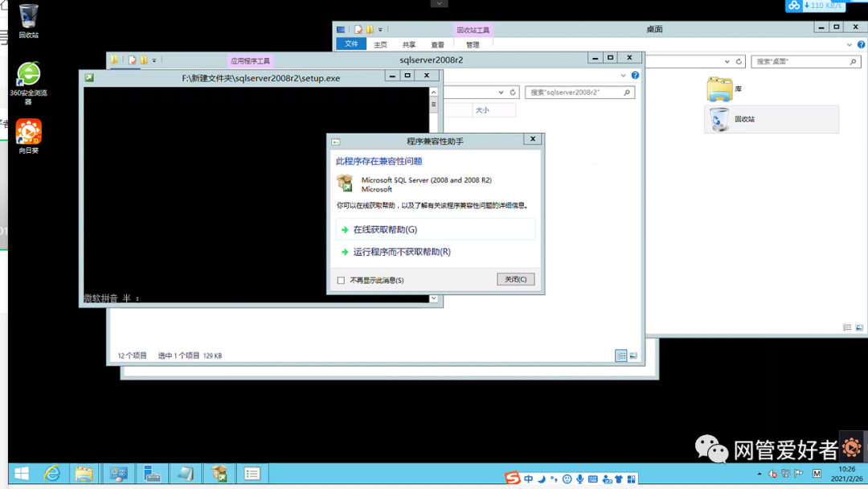The width and height of the screenshot is (868, 489).
Task: Click Sogou input method logo
Action: 512,478
